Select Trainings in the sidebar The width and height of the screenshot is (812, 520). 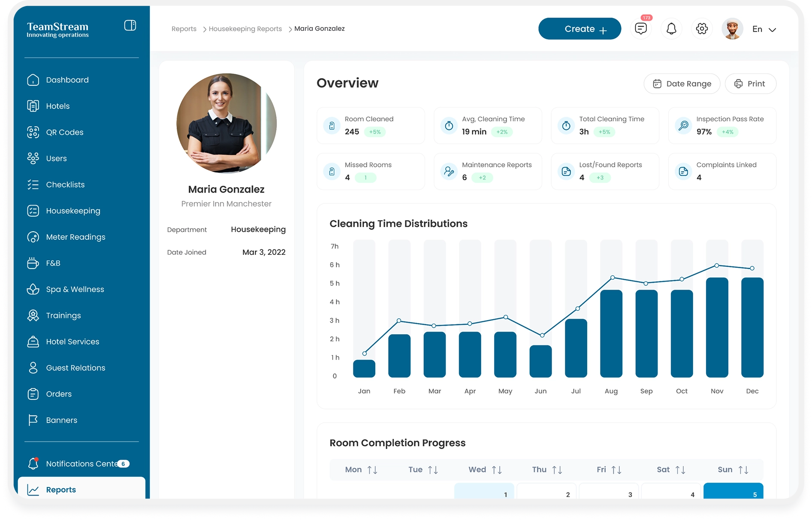pos(63,315)
